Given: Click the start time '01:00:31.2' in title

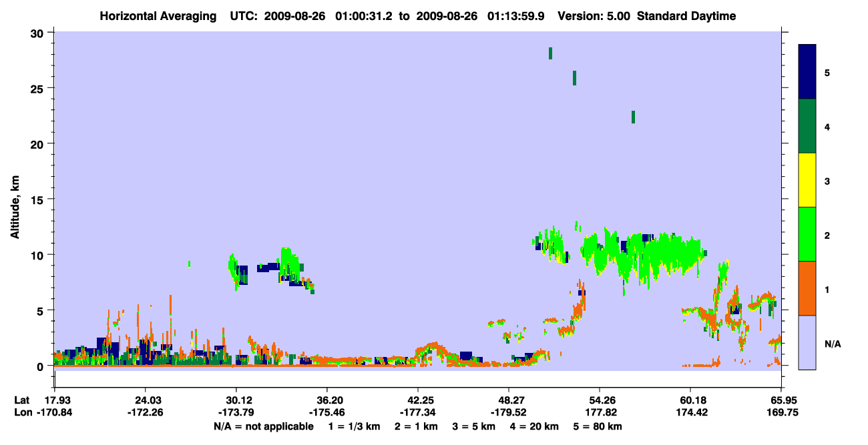Looking at the screenshot, I should [365, 16].
